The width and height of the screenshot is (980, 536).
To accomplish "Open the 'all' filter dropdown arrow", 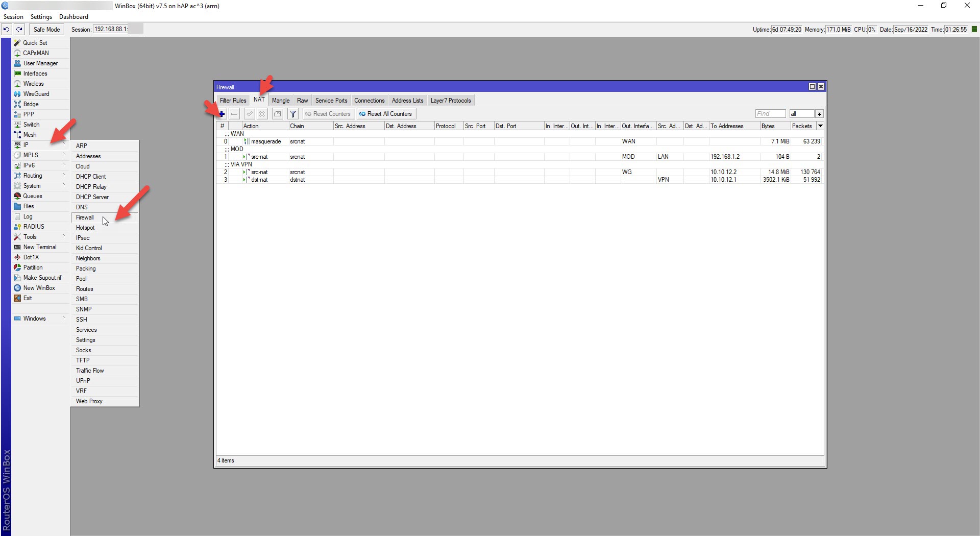I will coord(819,114).
